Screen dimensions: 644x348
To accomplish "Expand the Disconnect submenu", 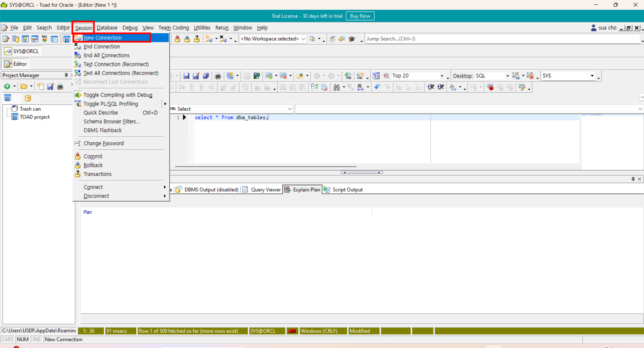I will point(165,196).
